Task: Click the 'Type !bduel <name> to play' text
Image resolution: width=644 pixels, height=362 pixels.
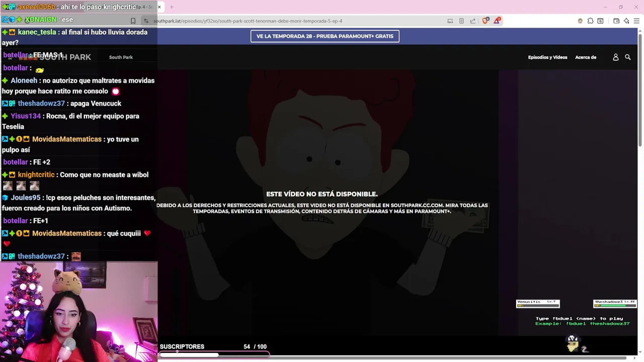Action: (579, 318)
